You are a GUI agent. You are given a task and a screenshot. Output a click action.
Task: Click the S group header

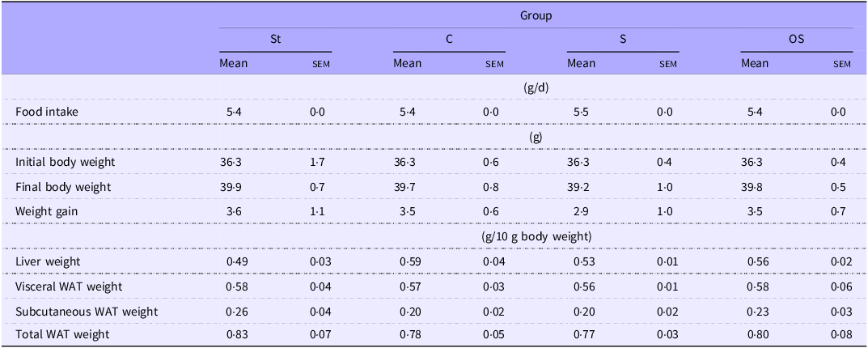(x=622, y=40)
